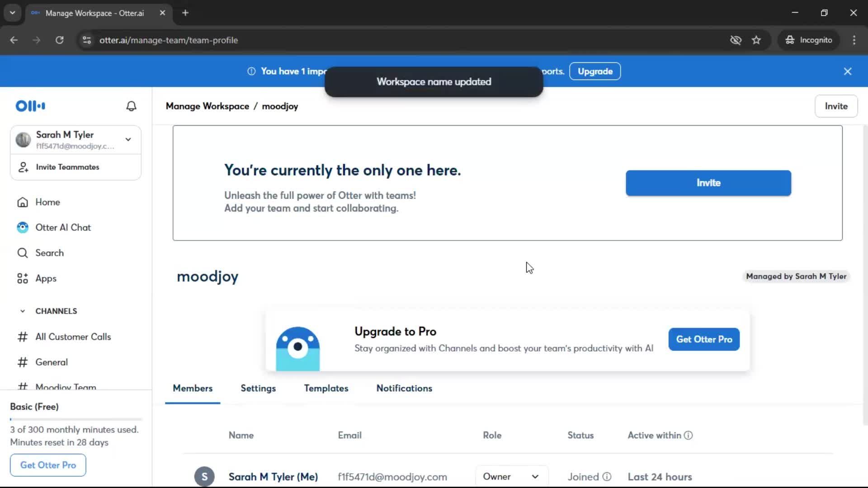Click the Name column header

(x=241, y=435)
